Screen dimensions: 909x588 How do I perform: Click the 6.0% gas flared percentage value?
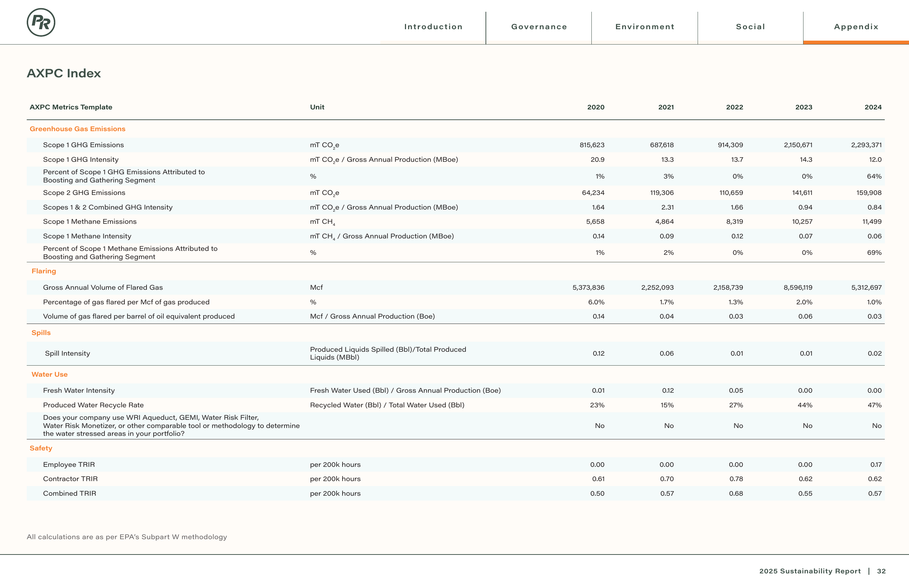596,302
